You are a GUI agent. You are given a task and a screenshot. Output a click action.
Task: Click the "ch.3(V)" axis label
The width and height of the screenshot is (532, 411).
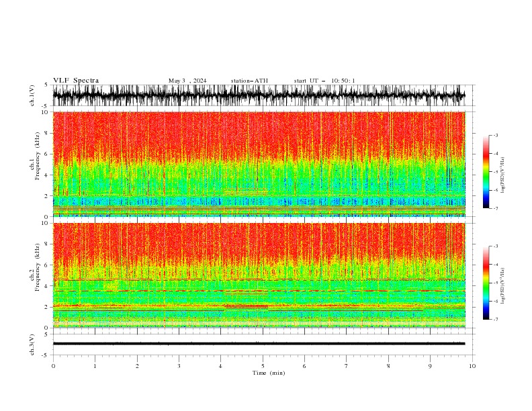tap(32, 345)
